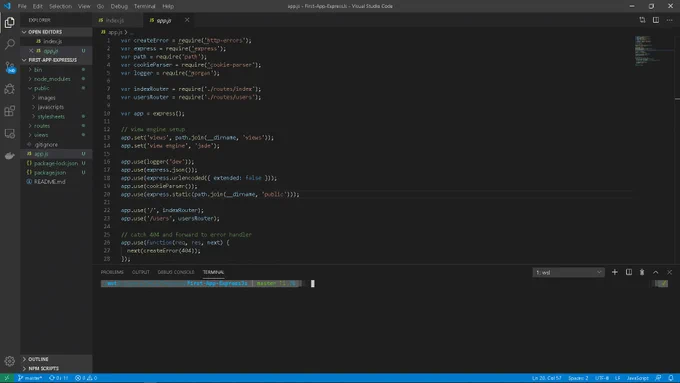Expand the NPM Scripts section
The width and height of the screenshot is (680, 383).
coord(56,368)
